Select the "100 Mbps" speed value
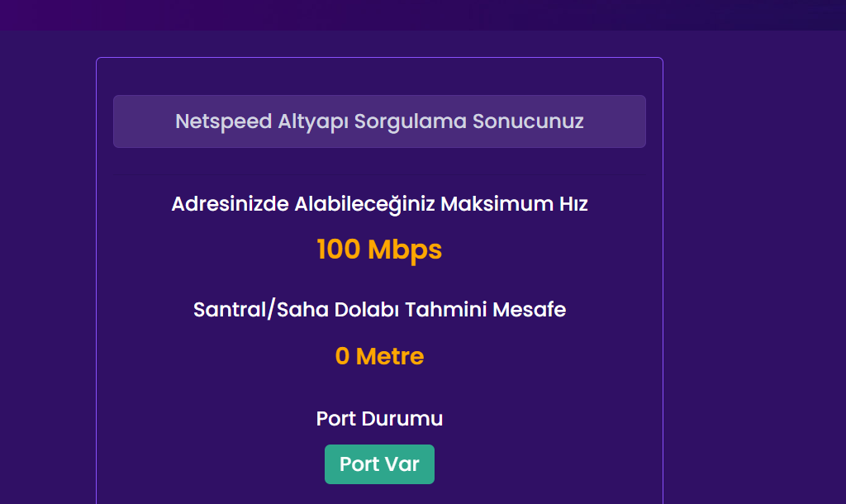 tap(379, 250)
